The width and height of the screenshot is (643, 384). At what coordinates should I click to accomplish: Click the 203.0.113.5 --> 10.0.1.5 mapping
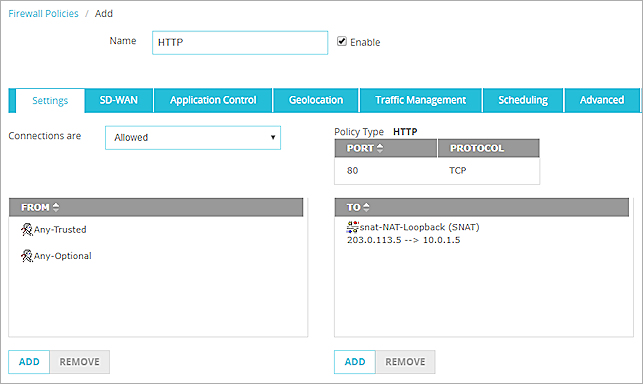tap(404, 240)
